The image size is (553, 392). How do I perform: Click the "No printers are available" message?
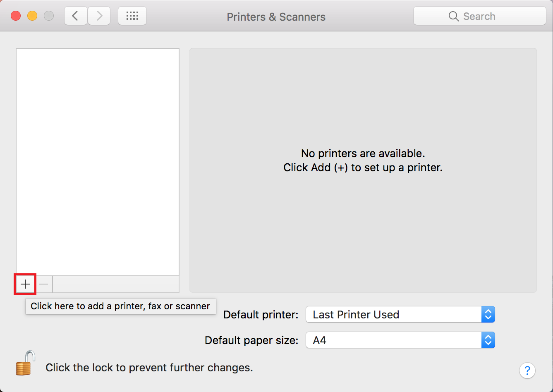[x=363, y=153]
